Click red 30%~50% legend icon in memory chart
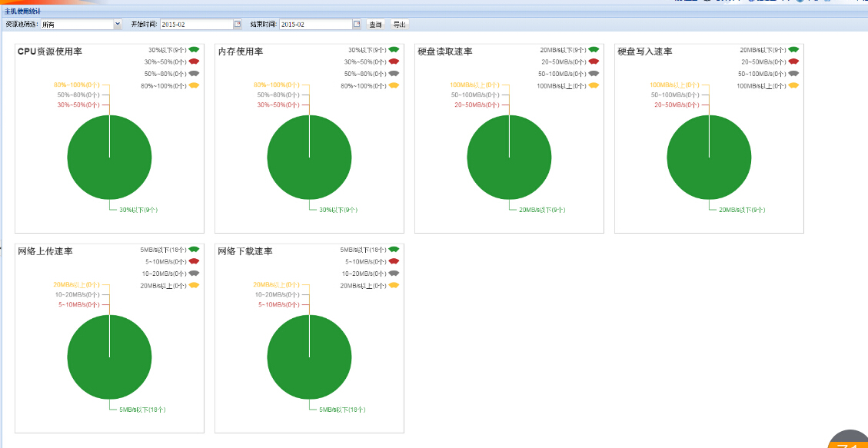Screen dimensions: 868x448 (394, 61)
